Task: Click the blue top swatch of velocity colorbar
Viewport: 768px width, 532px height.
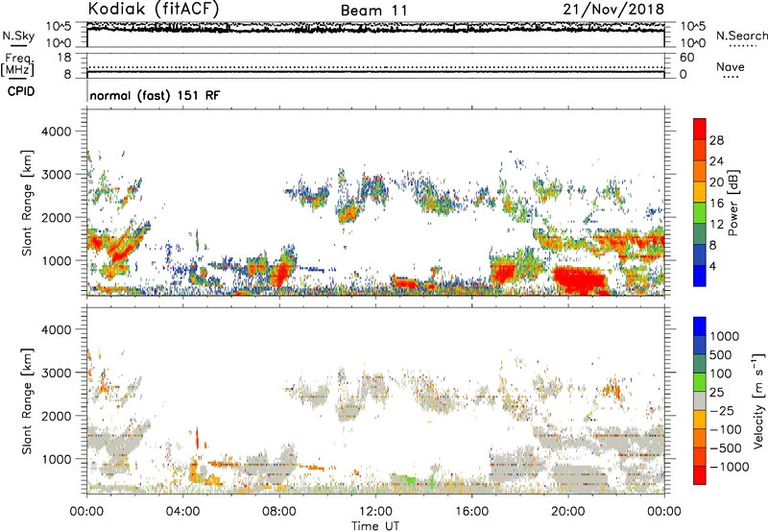Action: point(700,326)
